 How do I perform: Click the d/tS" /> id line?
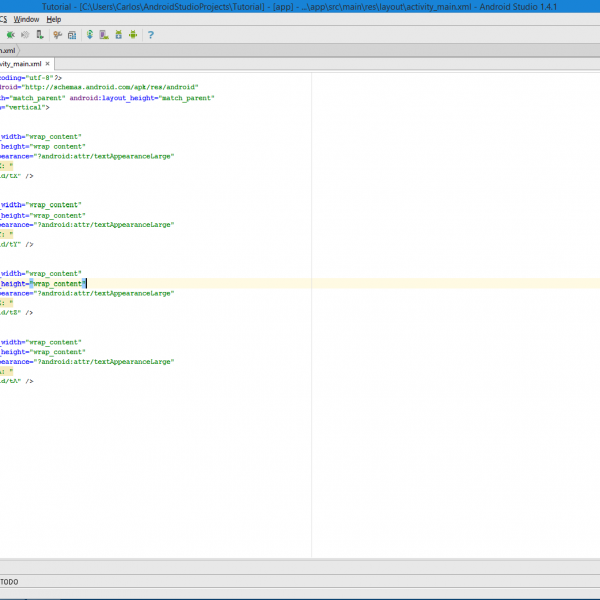pos(17,313)
